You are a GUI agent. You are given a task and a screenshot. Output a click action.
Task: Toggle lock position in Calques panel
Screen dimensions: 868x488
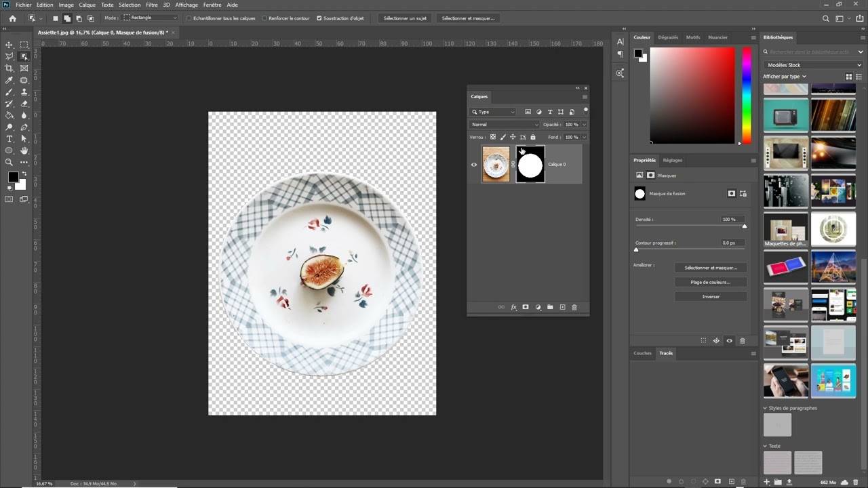(x=513, y=137)
